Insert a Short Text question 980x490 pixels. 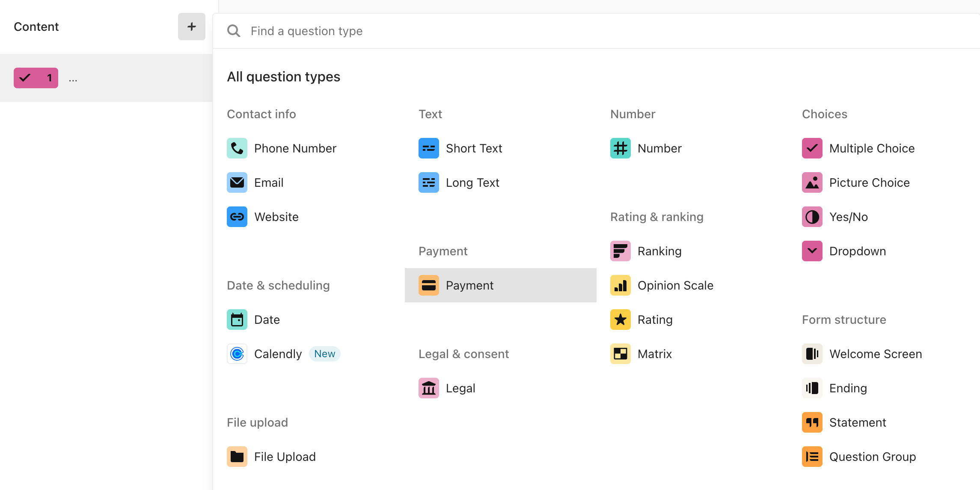click(x=501, y=148)
